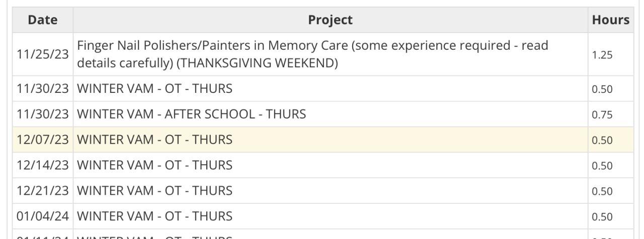This screenshot has height=239, width=644.
Task: Click the 1.25 hours value
Action: [602, 55]
